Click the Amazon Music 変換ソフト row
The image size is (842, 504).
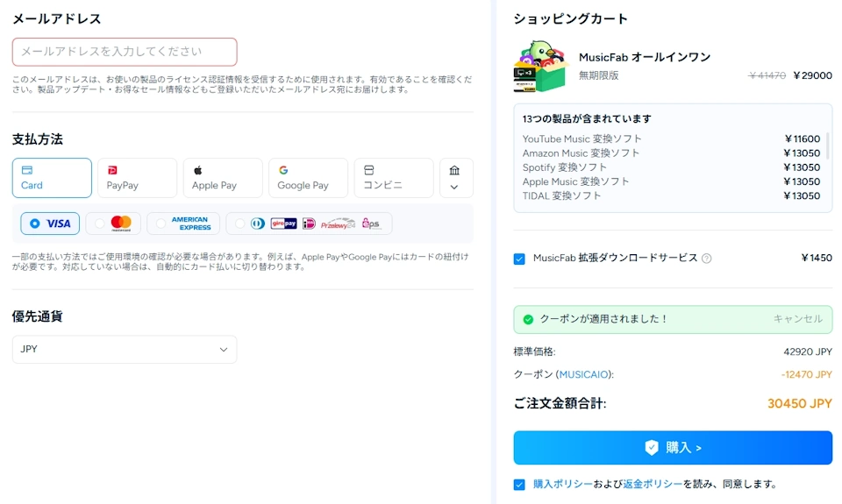point(671,153)
